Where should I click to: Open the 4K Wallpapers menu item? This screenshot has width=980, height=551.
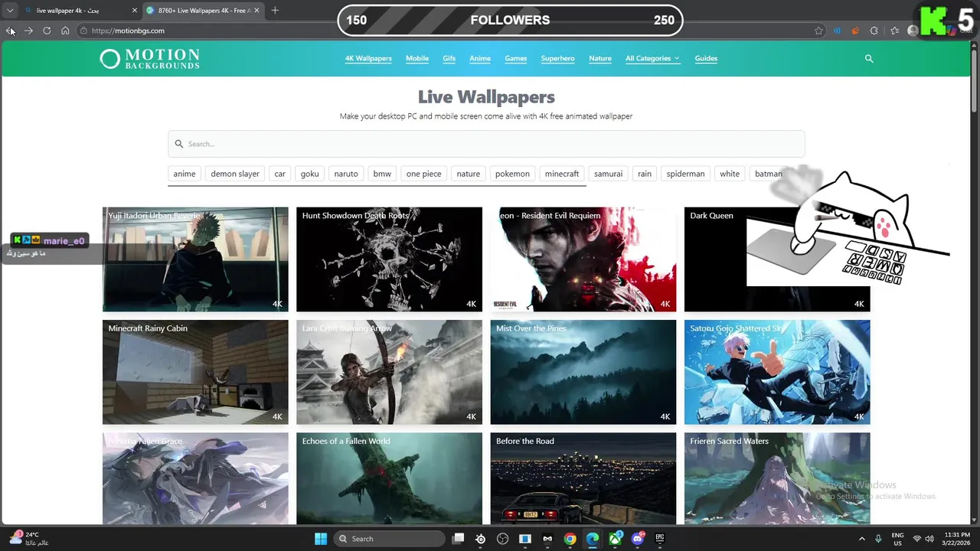[x=368, y=58]
